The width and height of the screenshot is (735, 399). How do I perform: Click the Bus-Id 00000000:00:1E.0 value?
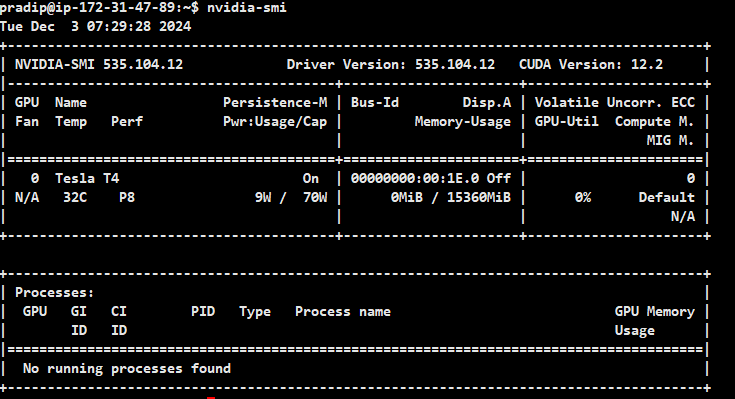click(415, 178)
